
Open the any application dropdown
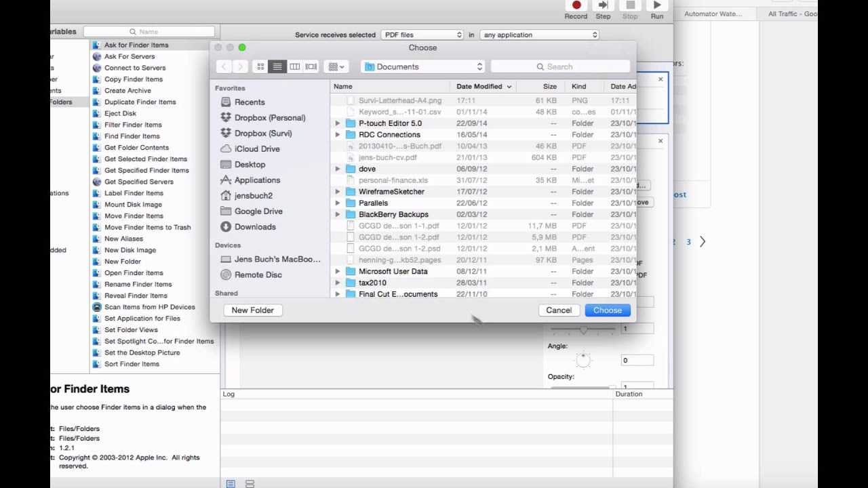coord(540,35)
